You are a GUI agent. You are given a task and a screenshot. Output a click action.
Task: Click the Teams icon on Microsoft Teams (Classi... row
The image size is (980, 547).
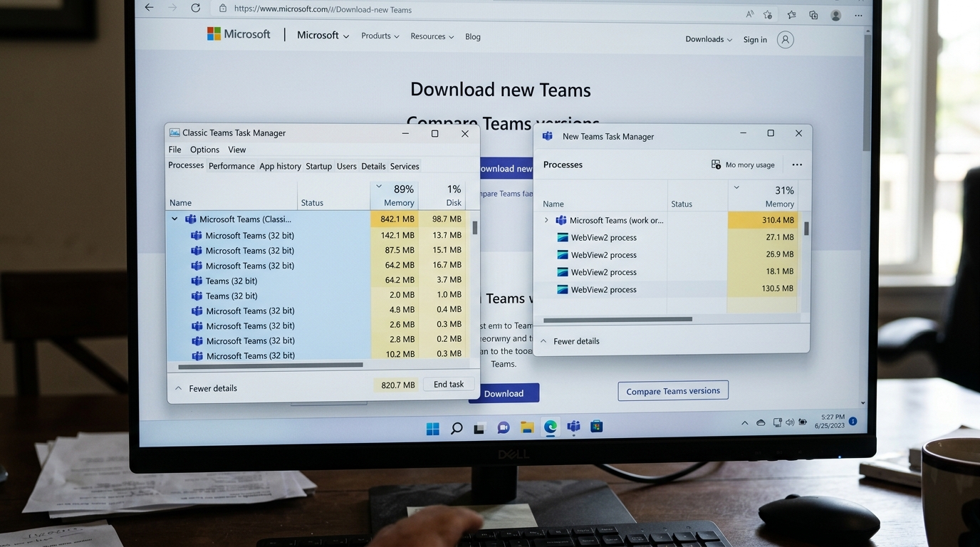pyautogui.click(x=191, y=219)
